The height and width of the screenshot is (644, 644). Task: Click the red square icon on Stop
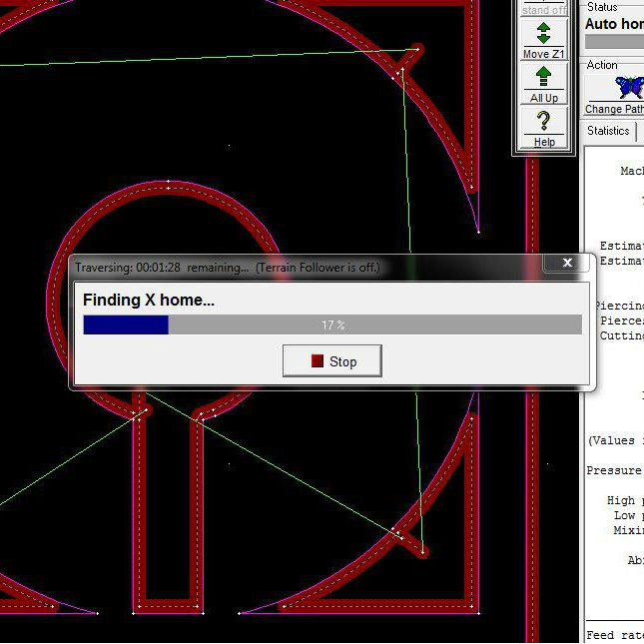(x=318, y=361)
